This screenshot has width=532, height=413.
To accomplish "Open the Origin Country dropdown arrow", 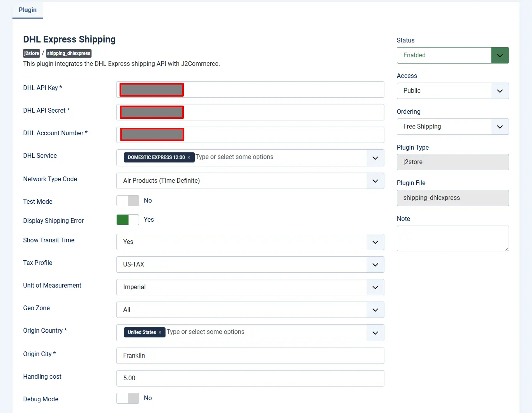I will tap(375, 333).
